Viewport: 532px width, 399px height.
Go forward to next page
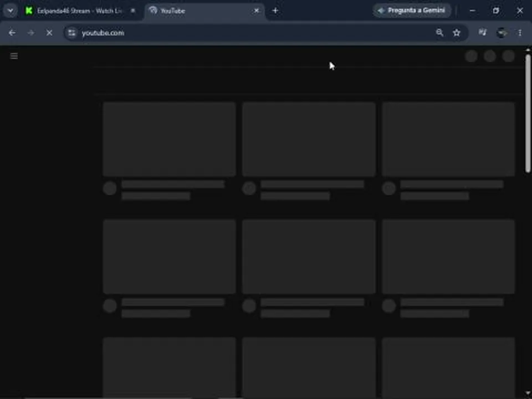tap(31, 33)
